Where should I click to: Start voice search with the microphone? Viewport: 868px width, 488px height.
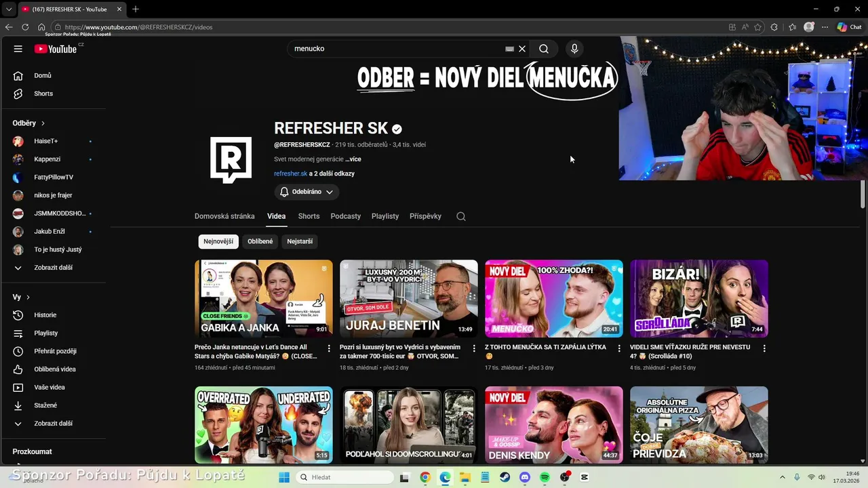[x=574, y=49]
